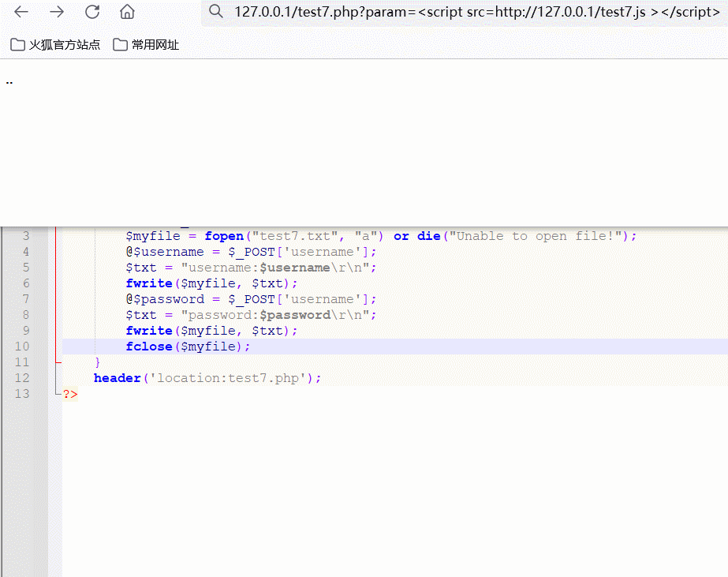
Task: Click the fclose keyword on line 10
Action: [149, 347]
